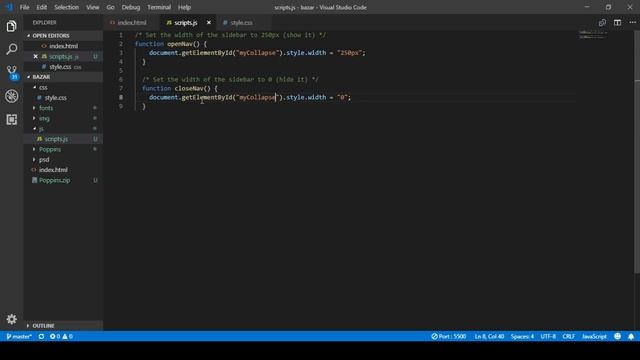The width and height of the screenshot is (640, 360).
Task: Open the More Actions ellipsis menu
Action: 632,23
